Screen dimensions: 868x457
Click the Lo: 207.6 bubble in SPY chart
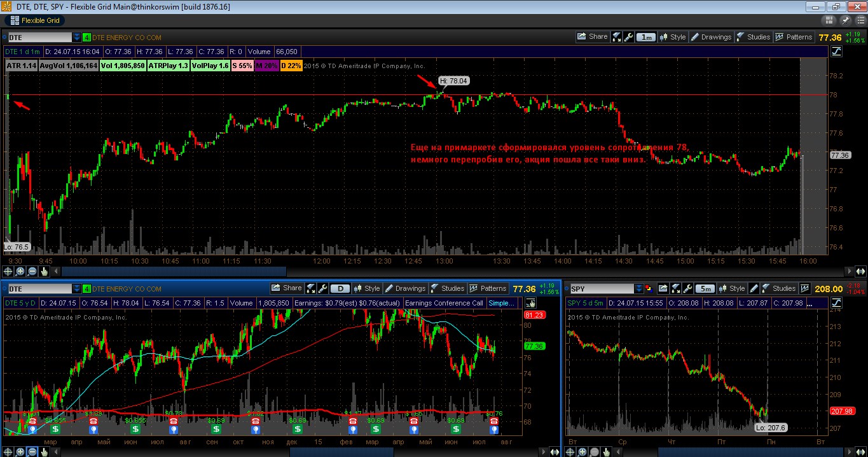point(771,428)
